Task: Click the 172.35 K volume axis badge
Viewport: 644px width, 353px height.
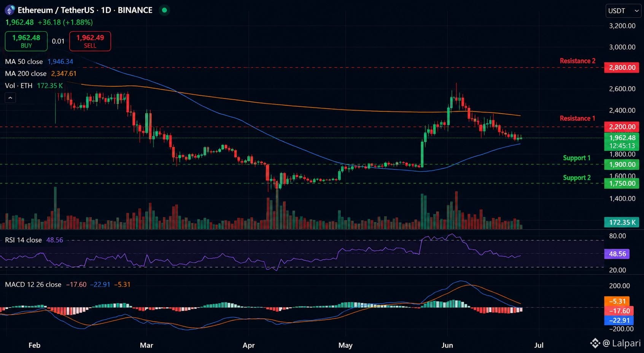Action: click(x=622, y=222)
